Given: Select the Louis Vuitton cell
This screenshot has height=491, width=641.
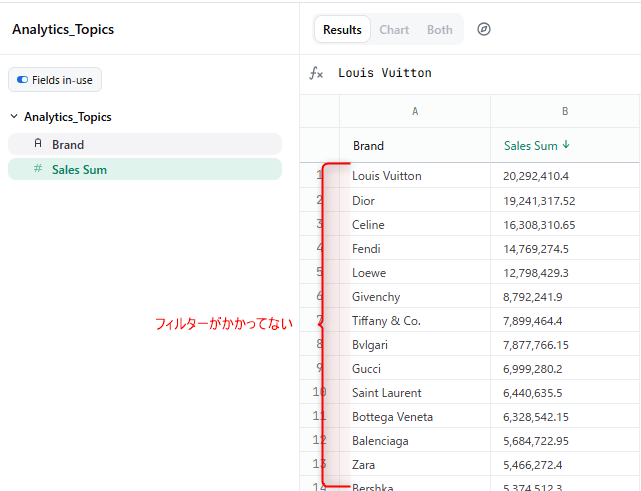Looking at the screenshot, I should [x=415, y=176].
